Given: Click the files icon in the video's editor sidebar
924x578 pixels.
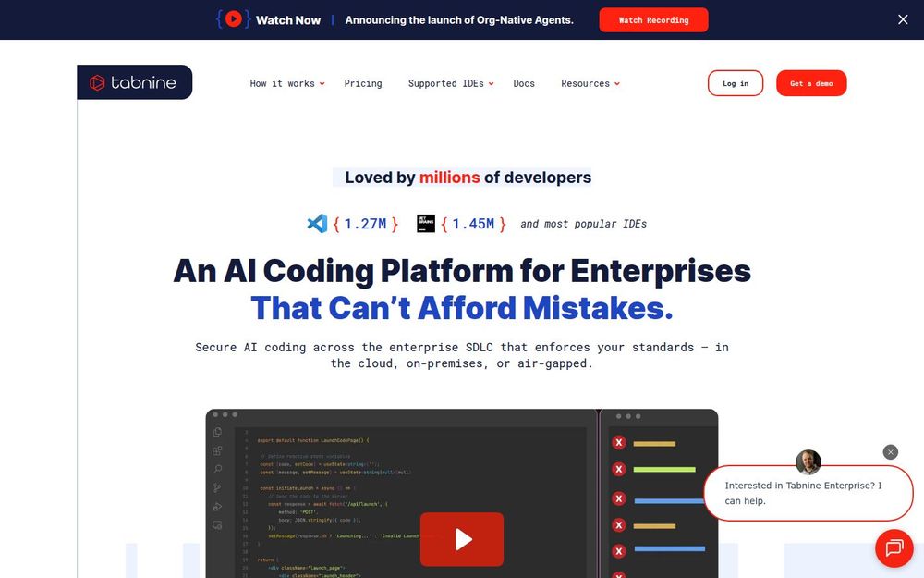Looking at the screenshot, I should 217,432.
